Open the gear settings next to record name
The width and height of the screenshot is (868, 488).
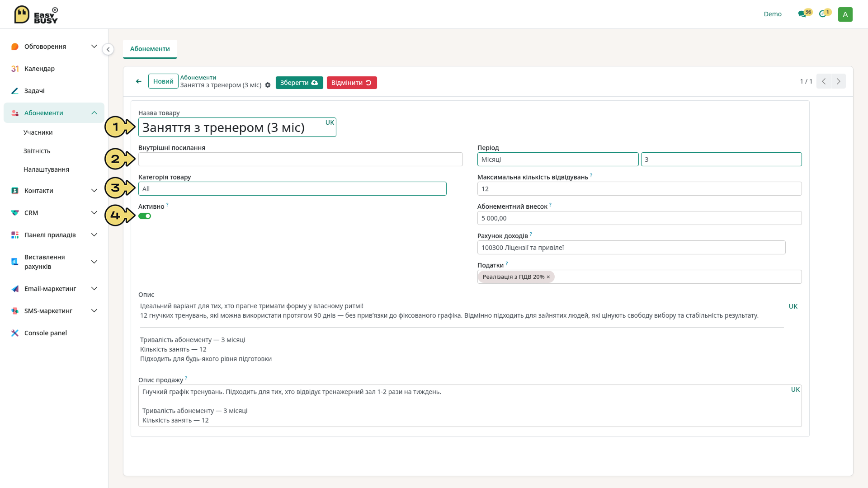(268, 85)
